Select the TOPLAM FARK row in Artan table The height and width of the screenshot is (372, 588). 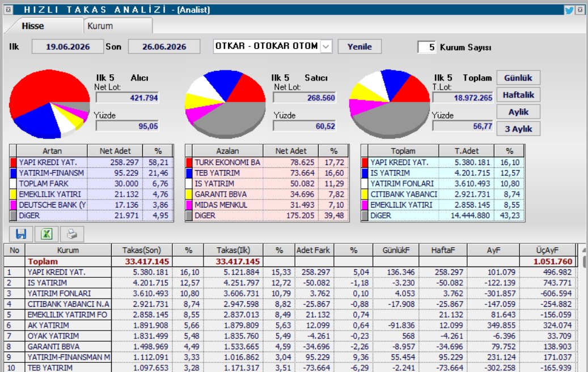[91, 184]
